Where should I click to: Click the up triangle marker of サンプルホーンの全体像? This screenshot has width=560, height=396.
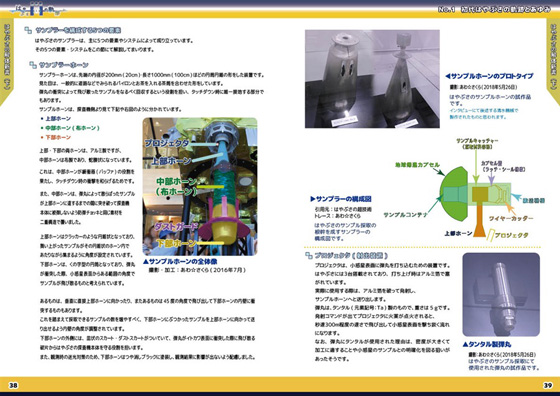click(146, 261)
